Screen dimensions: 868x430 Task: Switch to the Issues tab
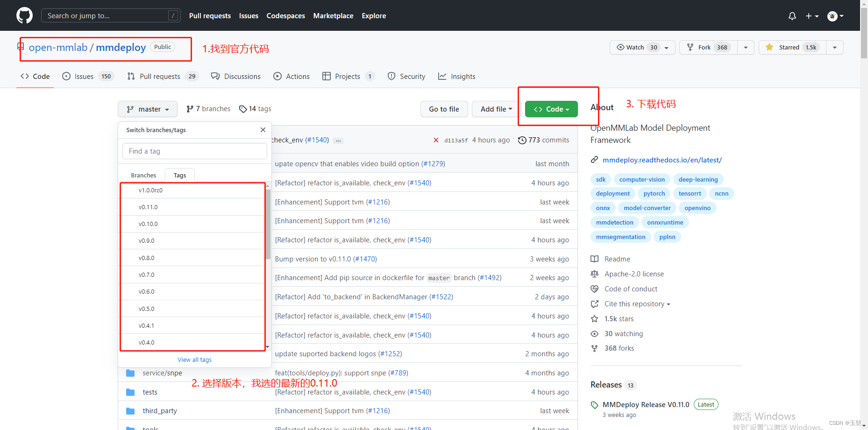click(x=88, y=76)
